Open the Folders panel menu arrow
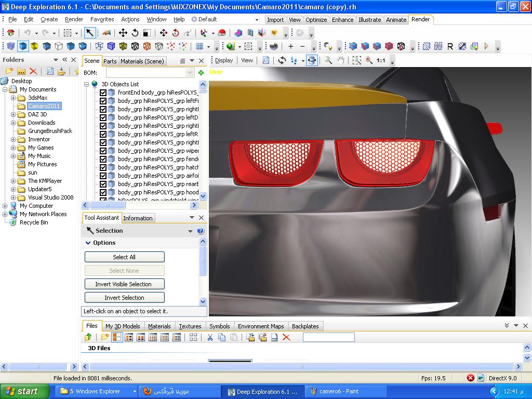Screen dimensions: 532x399 [x=56, y=60]
